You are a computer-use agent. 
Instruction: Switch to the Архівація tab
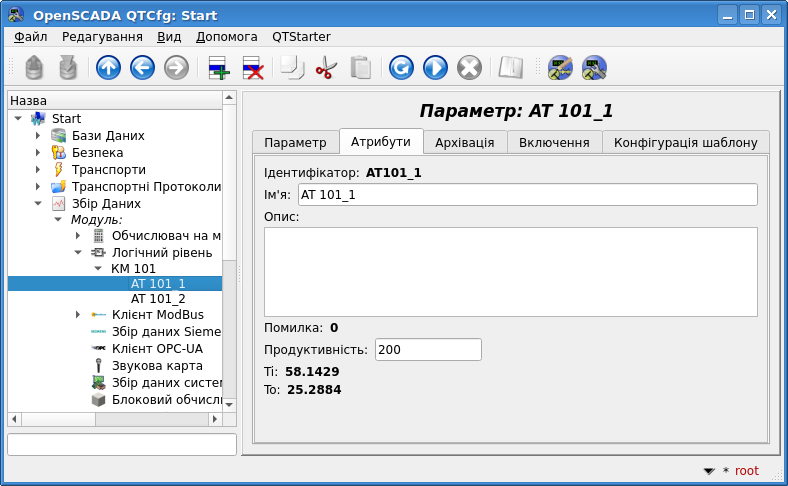tap(464, 143)
